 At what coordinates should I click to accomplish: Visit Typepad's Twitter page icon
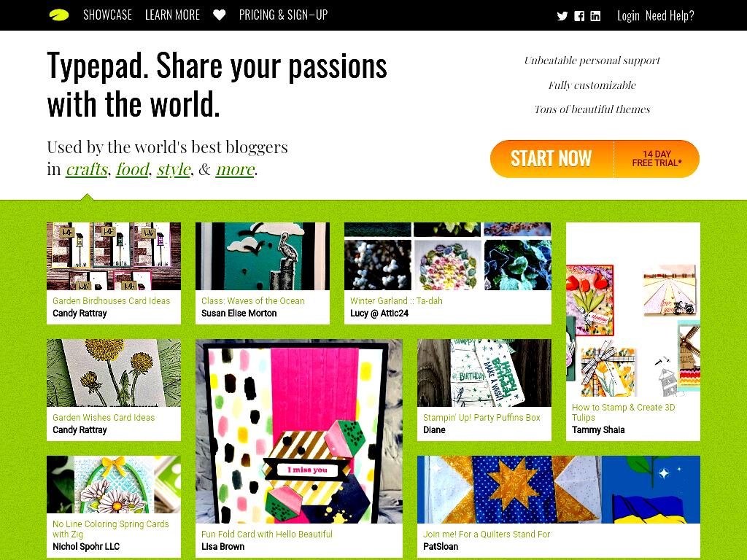pos(562,16)
